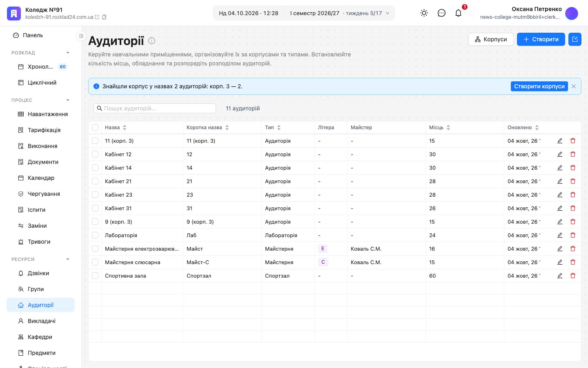Open the semester and week dropdown

(340, 13)
